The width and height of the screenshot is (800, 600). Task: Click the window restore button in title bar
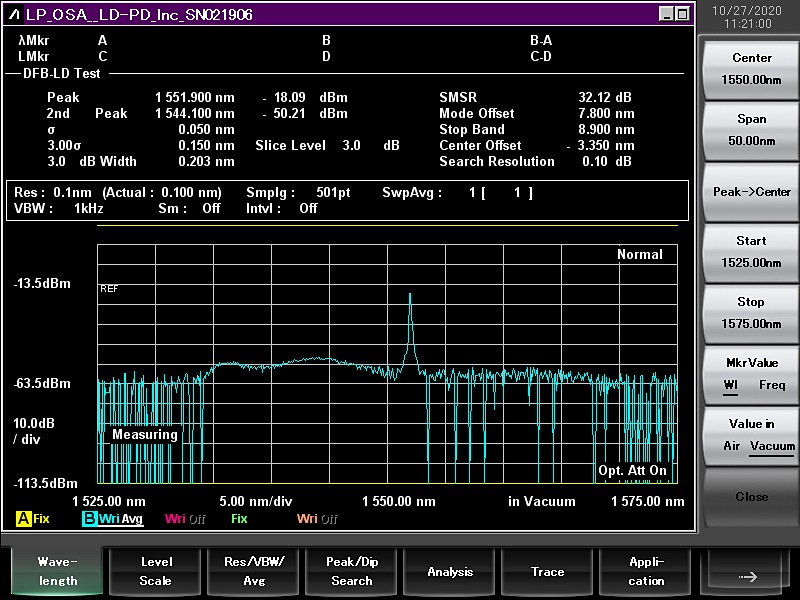coord(682,14)
